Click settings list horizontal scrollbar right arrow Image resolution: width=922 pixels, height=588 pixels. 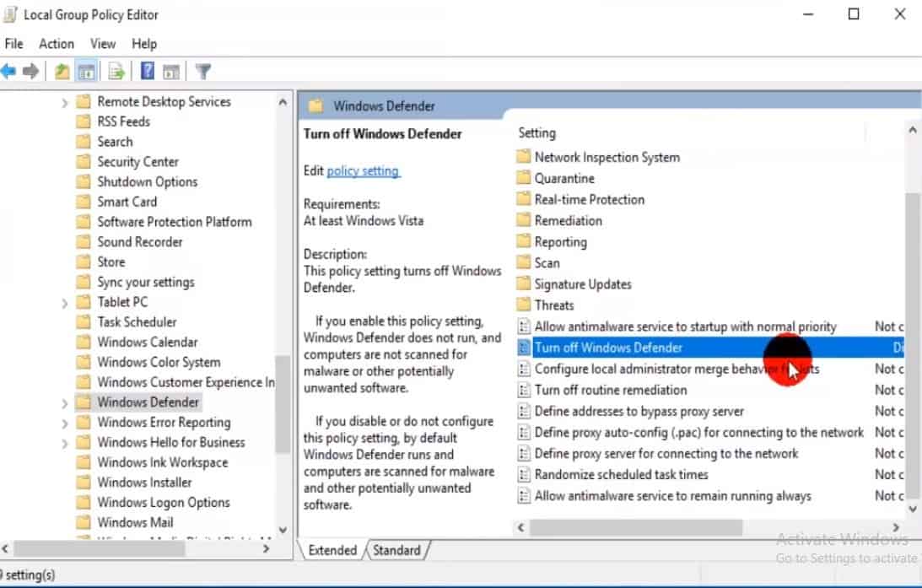pyautogui.click(x=896, y=527)
